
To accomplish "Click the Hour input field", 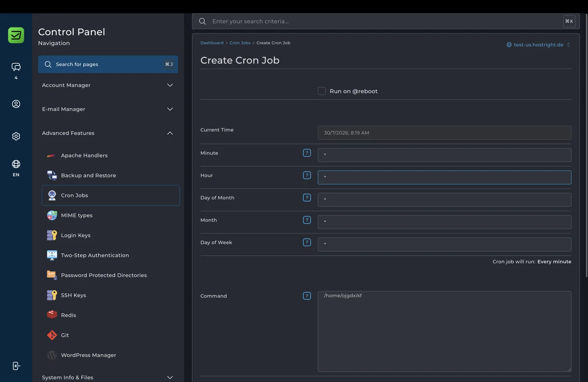I will 444,177.
